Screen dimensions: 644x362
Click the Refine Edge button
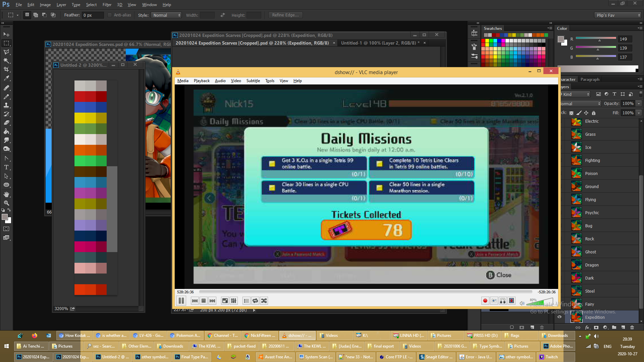(x=285, y=15)
